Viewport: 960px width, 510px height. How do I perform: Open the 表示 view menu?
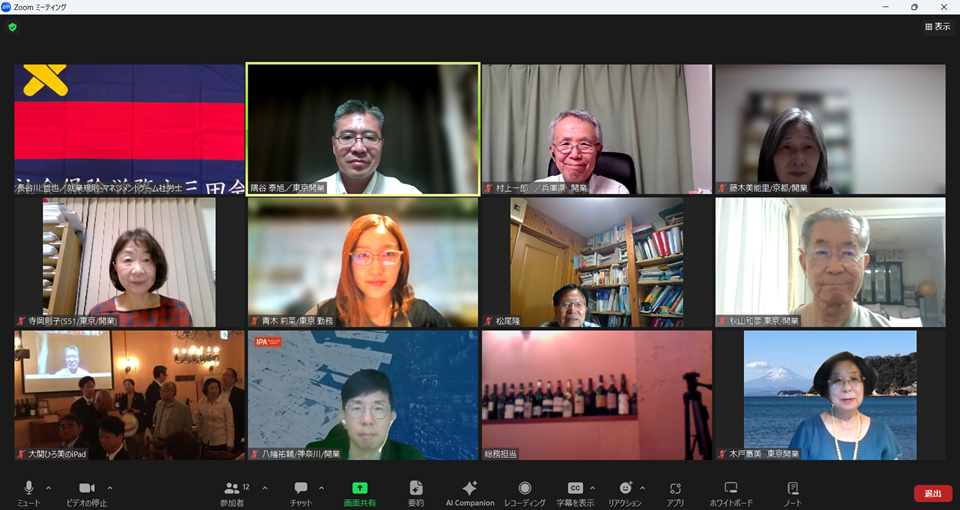tap(937, 27)
